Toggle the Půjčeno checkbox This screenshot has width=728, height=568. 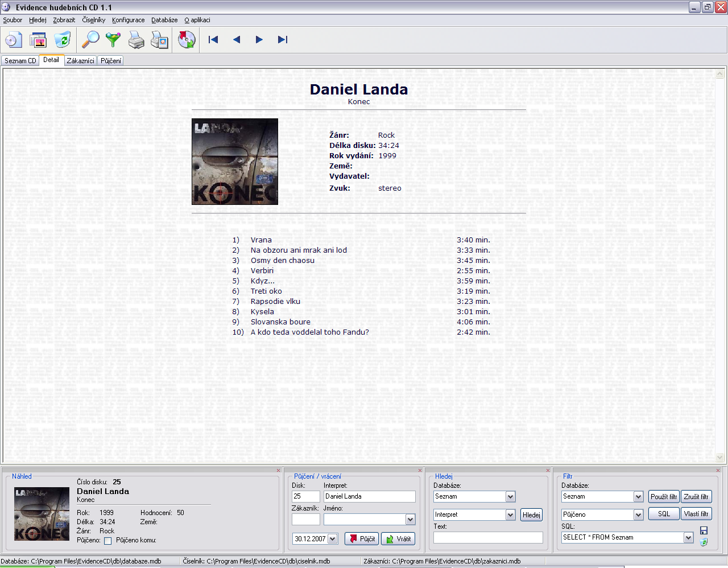[x=107, y=541]
